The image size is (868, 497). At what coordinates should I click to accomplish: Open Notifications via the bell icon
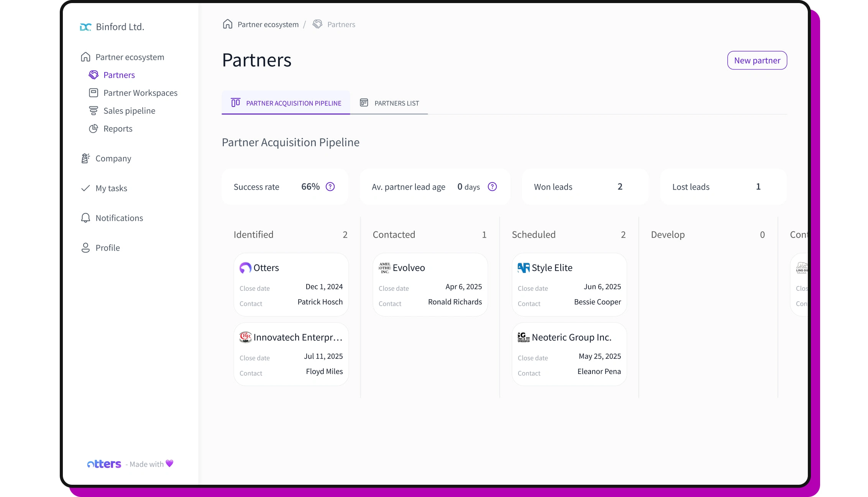pos(85,218)
